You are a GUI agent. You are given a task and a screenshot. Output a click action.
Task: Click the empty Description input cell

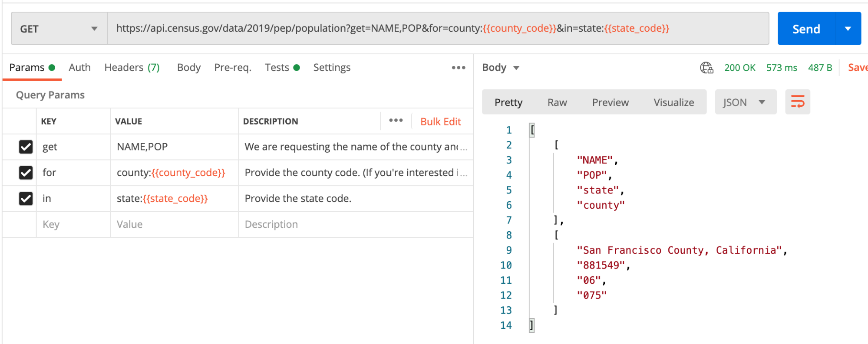pos(356,224)
